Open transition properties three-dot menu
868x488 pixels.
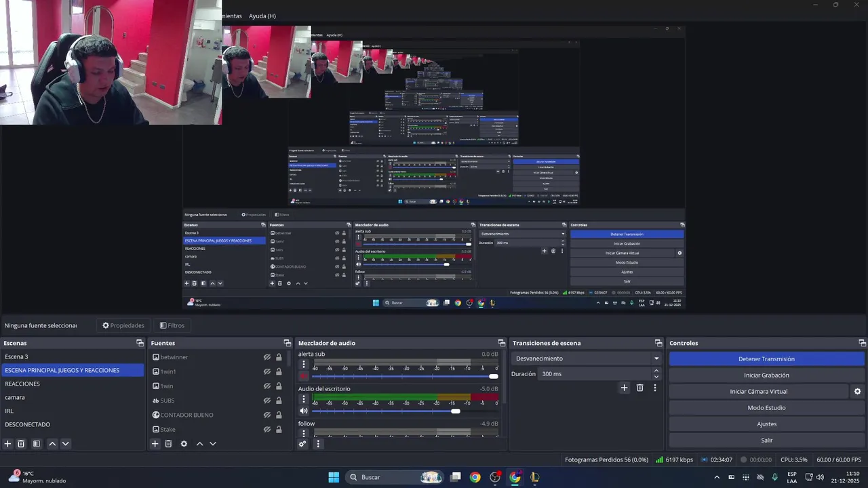654,388
